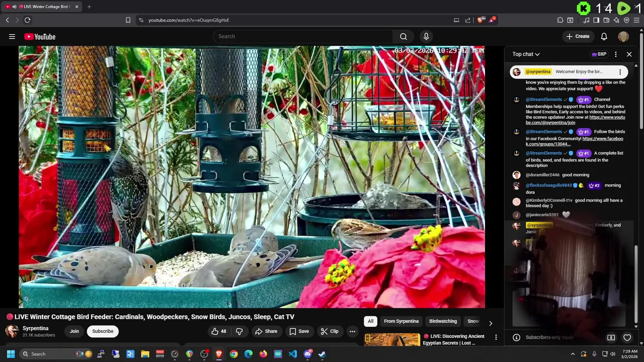The height and width of the screenshot is (362, 644).
Task: Subscribe to Syrpentina
Action: point(103,331)
